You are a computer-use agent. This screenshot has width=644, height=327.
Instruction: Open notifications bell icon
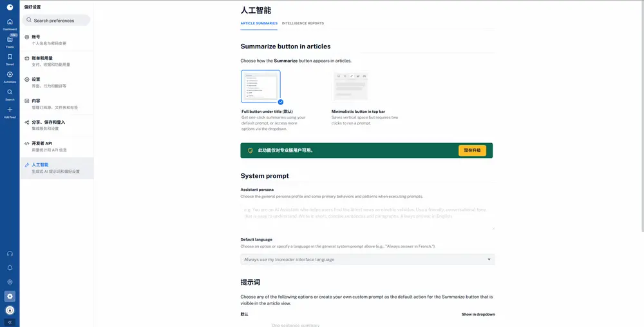pyautogui.click(x=10, y=268)
